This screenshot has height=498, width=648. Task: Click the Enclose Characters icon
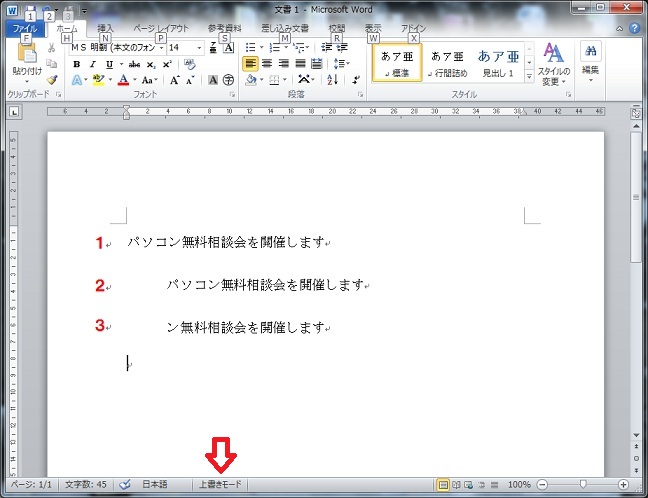228,80
